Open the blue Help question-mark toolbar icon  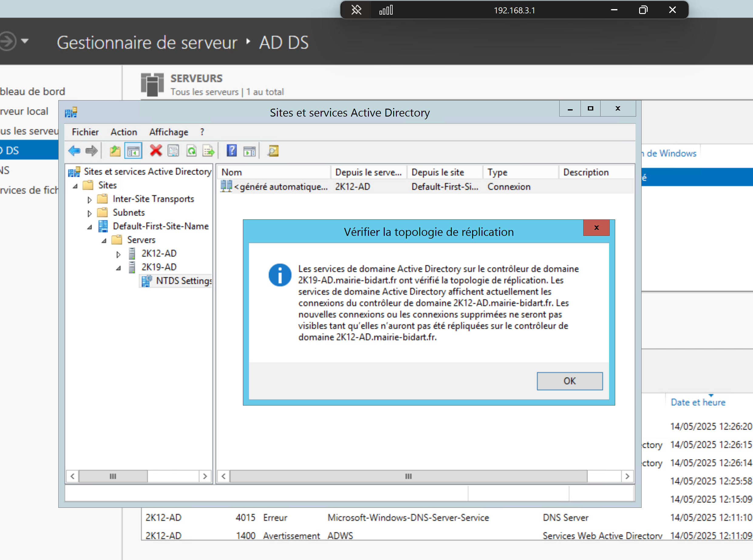point(232,151)
